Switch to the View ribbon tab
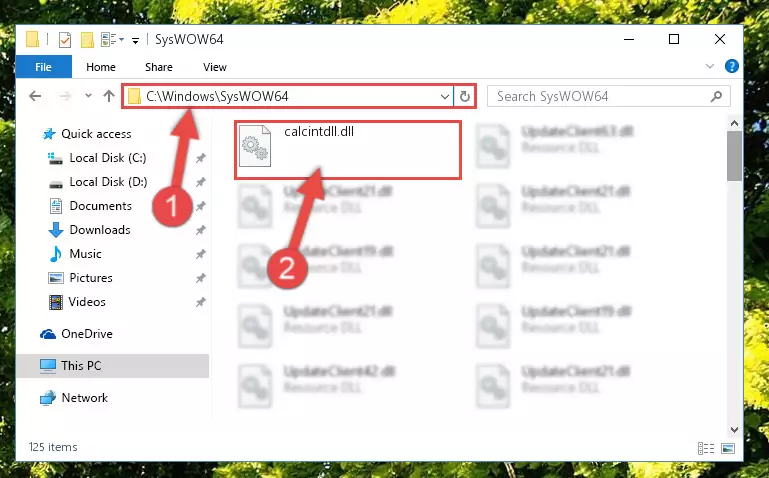 215,67
